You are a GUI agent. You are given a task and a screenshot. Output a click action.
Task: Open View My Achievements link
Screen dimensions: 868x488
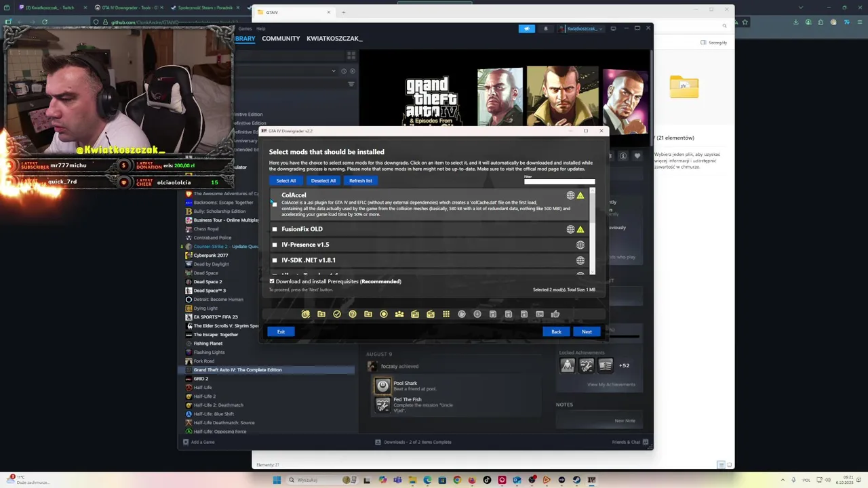coord(611,384)
